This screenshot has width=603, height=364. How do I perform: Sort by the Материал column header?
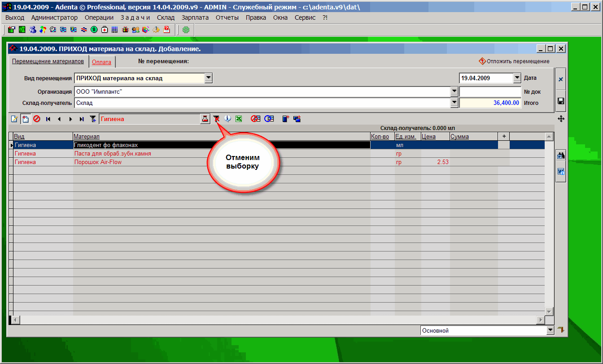(x=87, y=136)
